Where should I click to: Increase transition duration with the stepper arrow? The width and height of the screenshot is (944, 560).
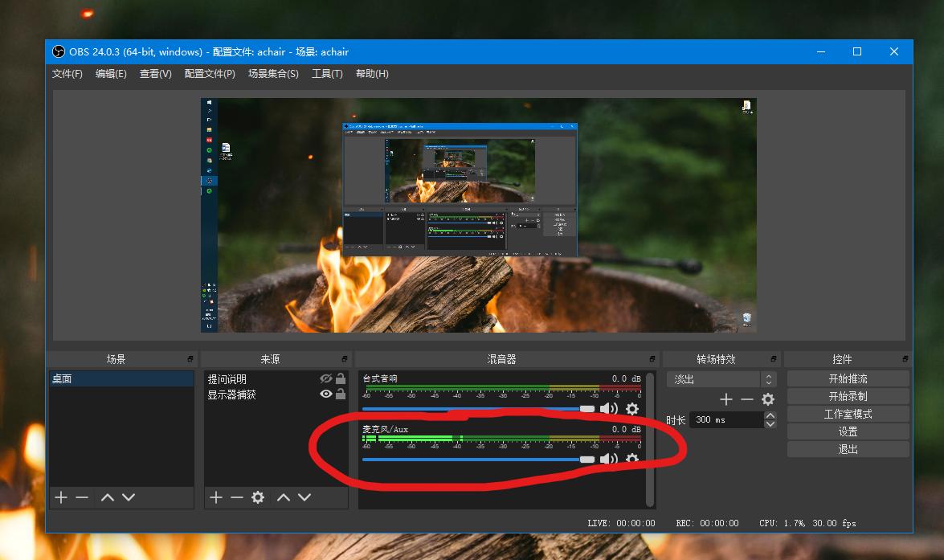coord(770,415)
